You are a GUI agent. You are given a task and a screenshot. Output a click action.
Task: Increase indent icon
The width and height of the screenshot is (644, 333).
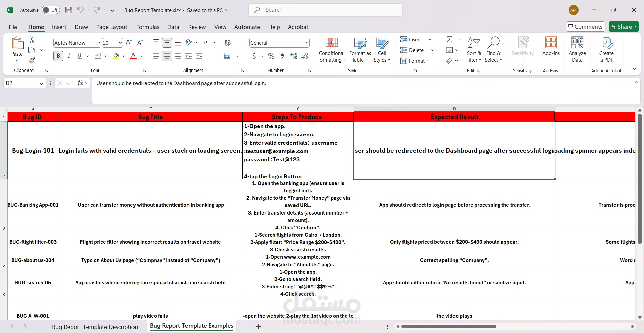(x=199, y=56)
